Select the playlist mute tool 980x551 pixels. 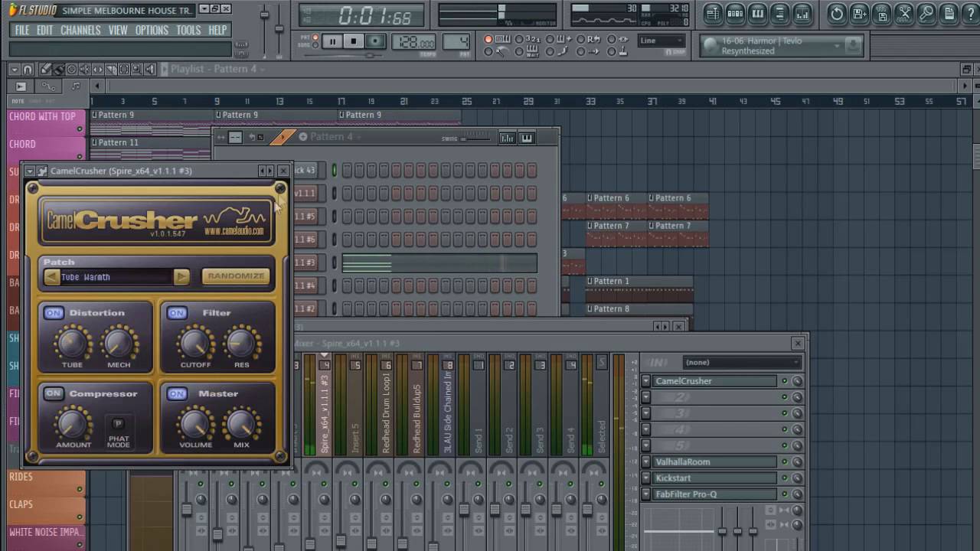click(84, 70)
